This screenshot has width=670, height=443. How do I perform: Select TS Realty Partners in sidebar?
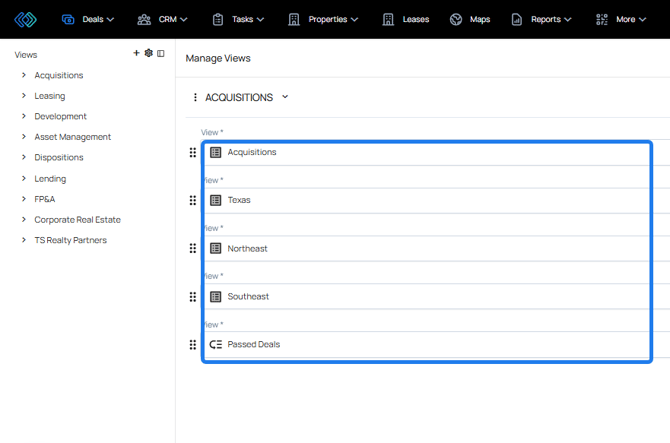pyautogui.click(x=71, y=240)
